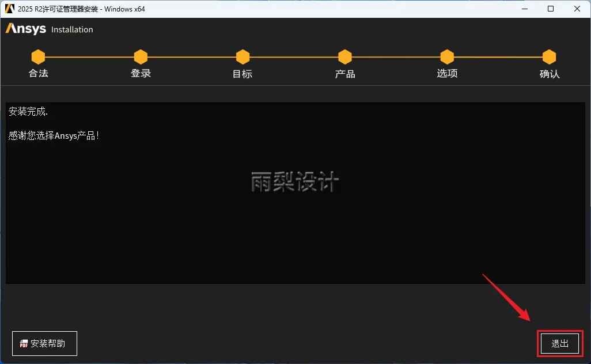Click the Ansys logo in the header
591x364 pixels.
tap(25, 29)
